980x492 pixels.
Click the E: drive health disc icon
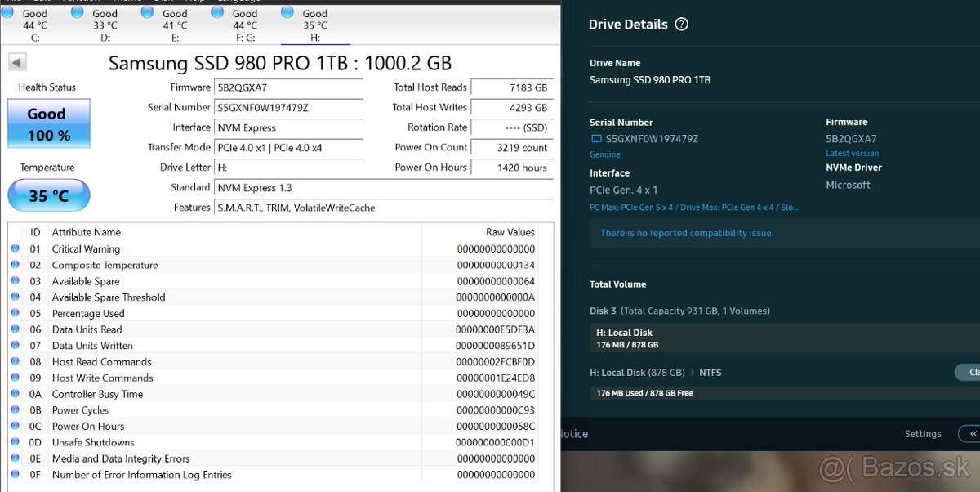click(x=147, y=11)
